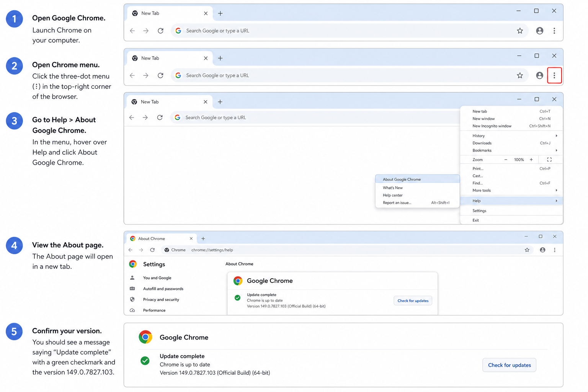Reload the About Chrome page
The width and height of the screenshot is (588, 392).
point(152,250)
